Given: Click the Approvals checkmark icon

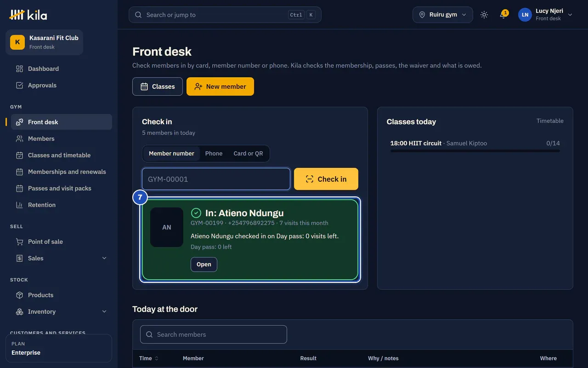Looking at the screenshot, I should [x=19, y=85].
